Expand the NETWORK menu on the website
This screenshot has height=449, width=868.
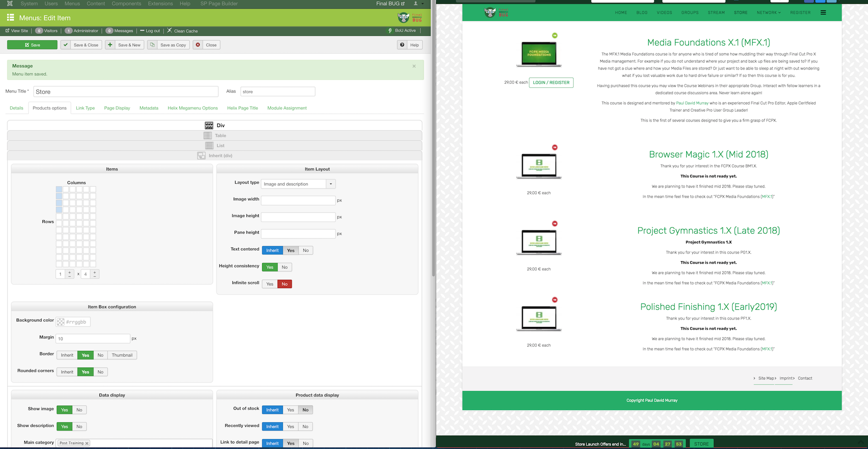point(769,13)
